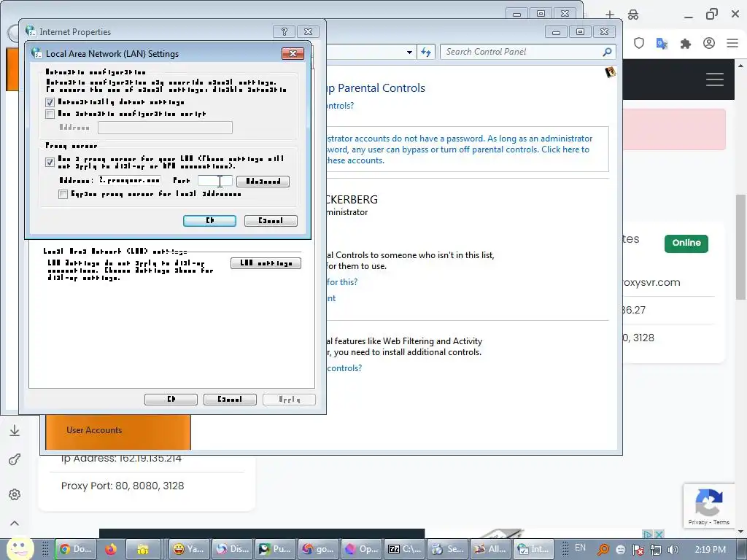Confirm LAN Settings dialog with OK
The image size is (747, 560).
pos(209,221)
